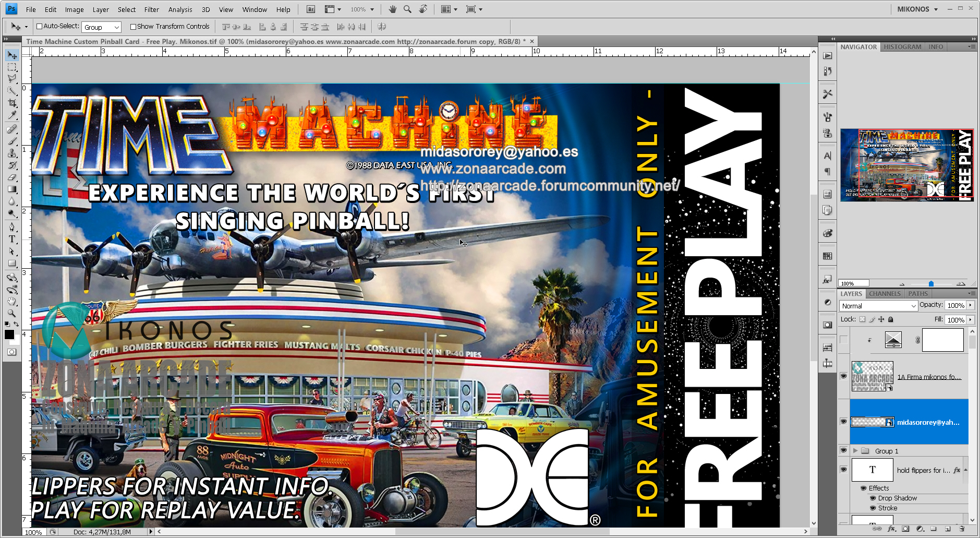Hide the 1A Firma mikonos layer
The image size is (980, 538).
click(x=843, y=376)
